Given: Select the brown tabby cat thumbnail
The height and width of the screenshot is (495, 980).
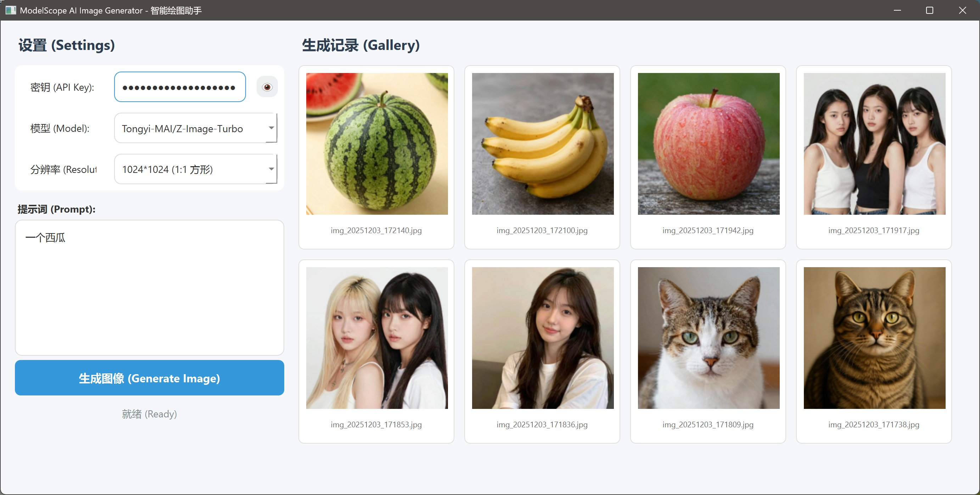Looking at the screenshot, I should 874,338.
